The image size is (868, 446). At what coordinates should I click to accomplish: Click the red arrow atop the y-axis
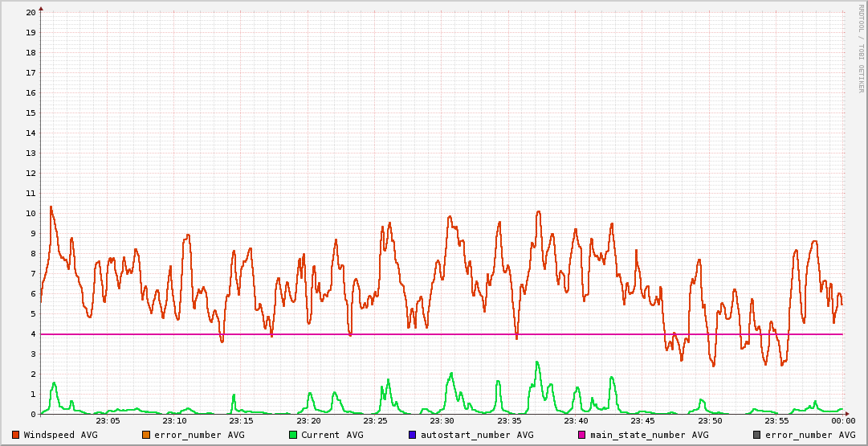41,8
